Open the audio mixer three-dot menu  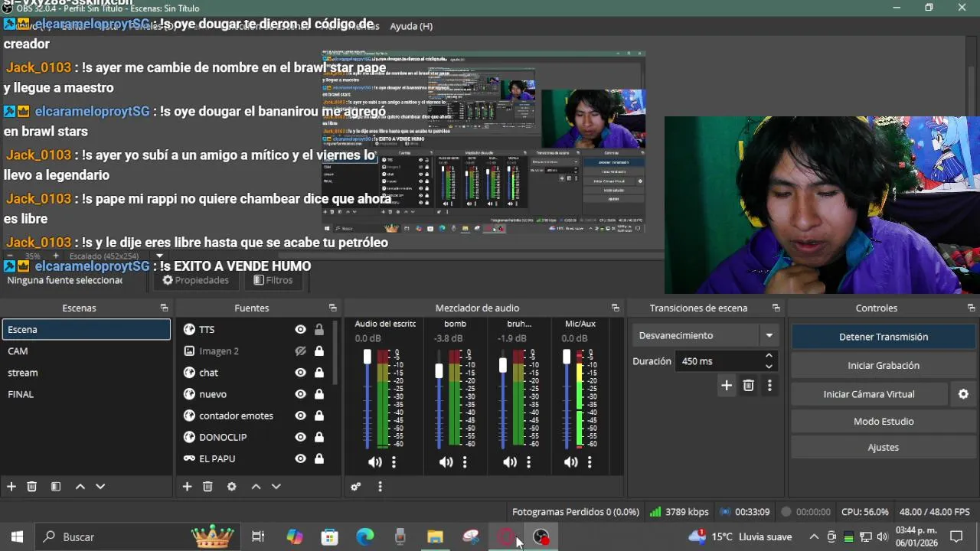[x=380, y=487]
